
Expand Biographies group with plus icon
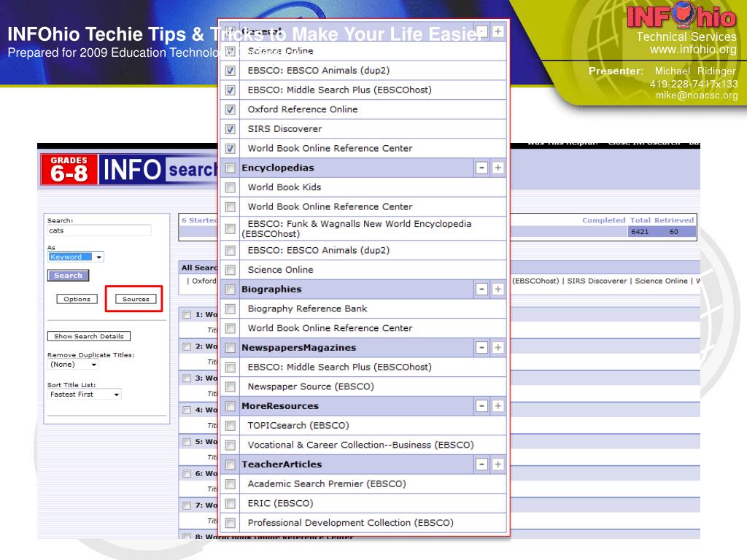coord(498,289)
